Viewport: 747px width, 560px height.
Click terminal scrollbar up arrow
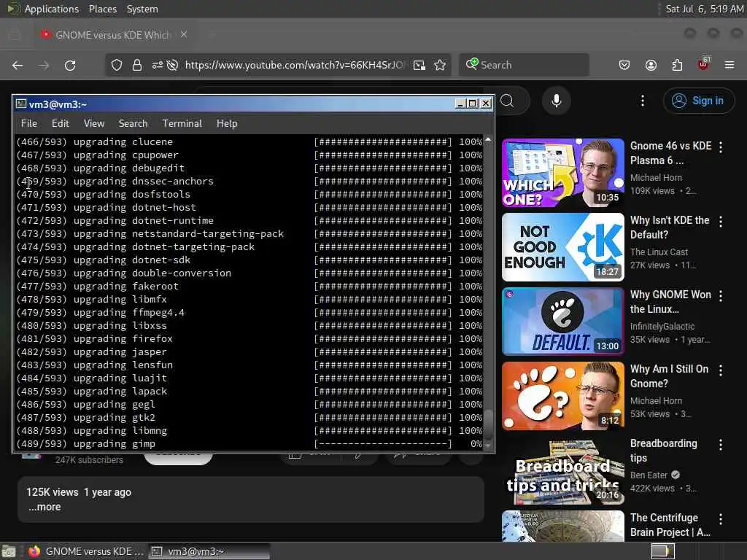point(488,139)
